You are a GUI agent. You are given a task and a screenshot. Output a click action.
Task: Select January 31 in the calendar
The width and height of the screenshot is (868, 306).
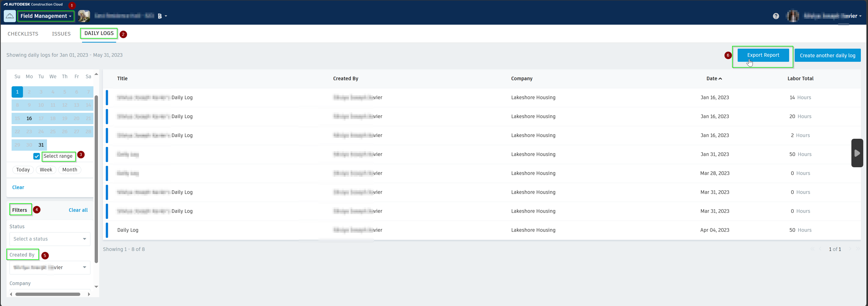point(41,145)
